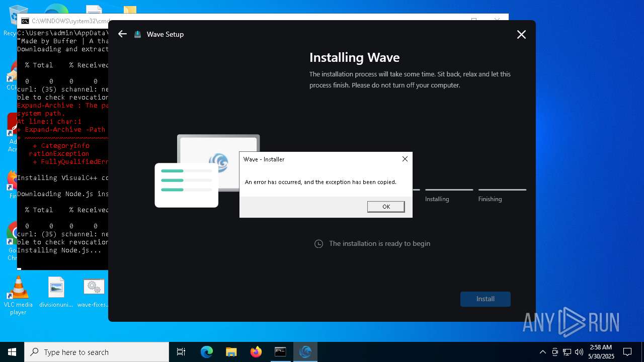Viewport: 644px width, 362px height.
Task: Click 'Installing Node.js...' line in cmd window
Action: click(x=59, y=250)
